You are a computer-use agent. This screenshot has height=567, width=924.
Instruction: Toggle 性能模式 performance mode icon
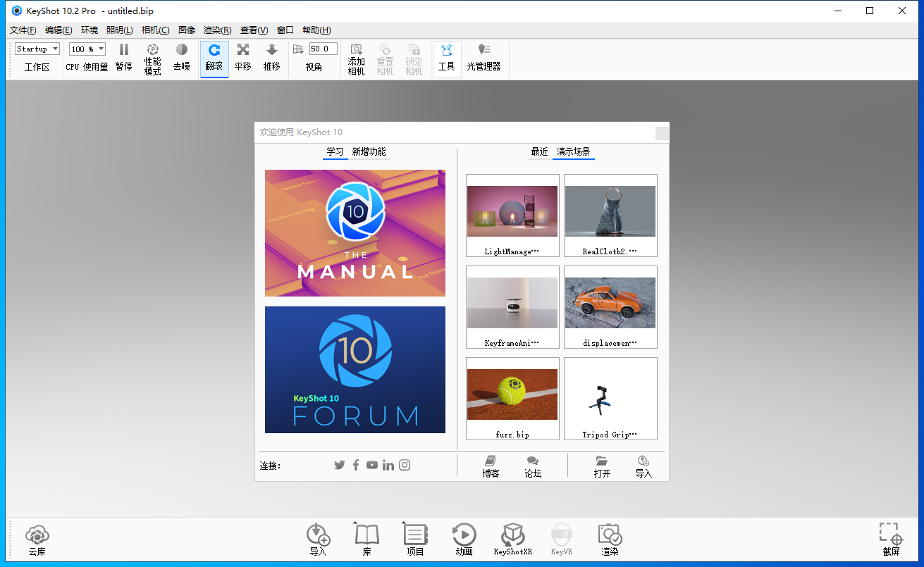point(153,49)
